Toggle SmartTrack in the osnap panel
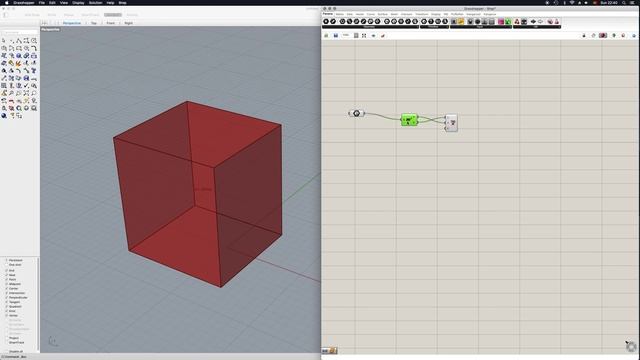The image size is (640, 360). (15, 342)
